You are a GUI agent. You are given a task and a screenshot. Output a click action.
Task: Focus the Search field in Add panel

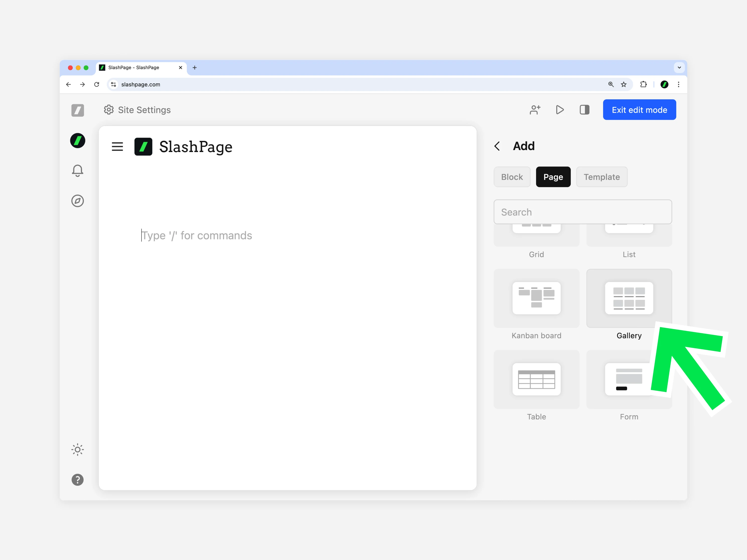[x=583, y=212]
